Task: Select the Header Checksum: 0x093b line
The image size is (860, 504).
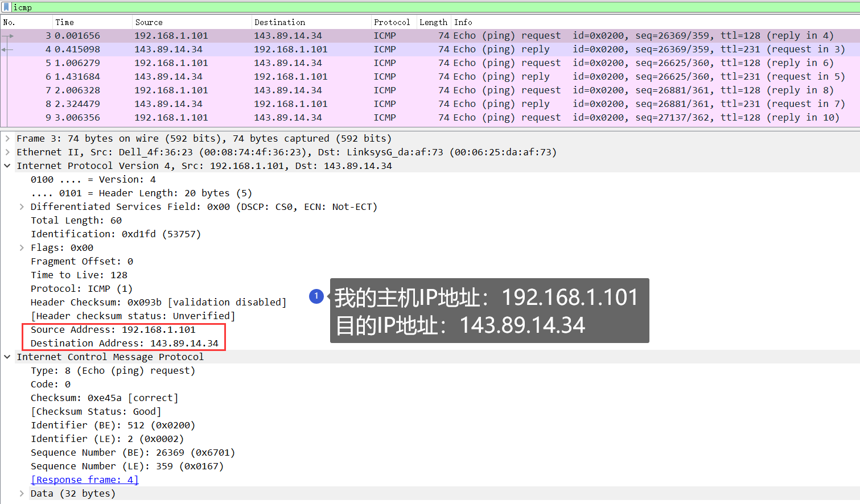Action: (x=159, y=302)
